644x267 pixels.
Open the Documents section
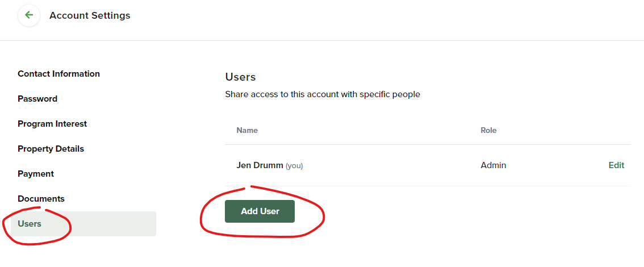point(41,199)
